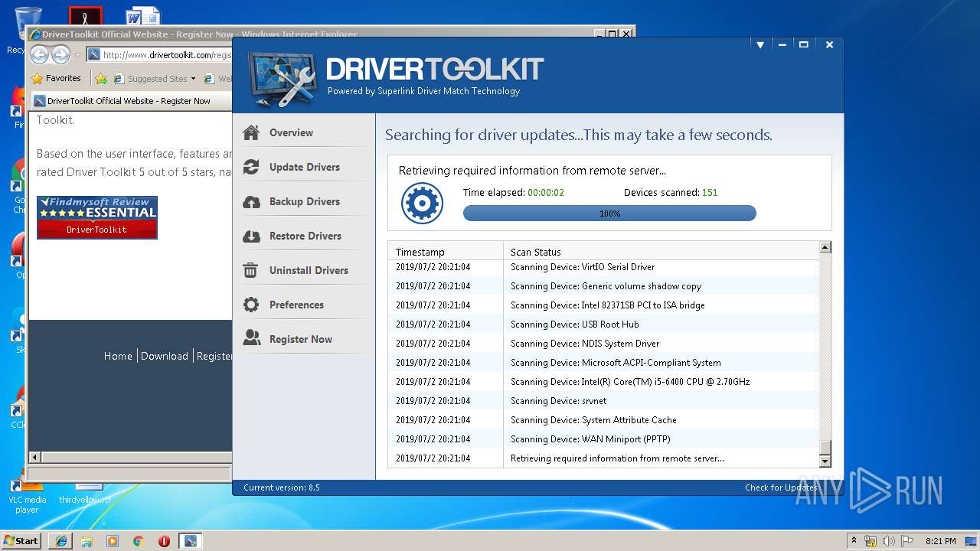Open the Update Drivers section
This screenshot has height=551, width=980.
pos(305,167)
